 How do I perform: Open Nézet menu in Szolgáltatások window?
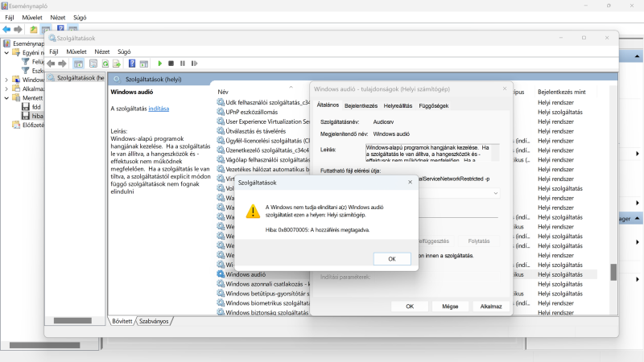coord(102,51)
